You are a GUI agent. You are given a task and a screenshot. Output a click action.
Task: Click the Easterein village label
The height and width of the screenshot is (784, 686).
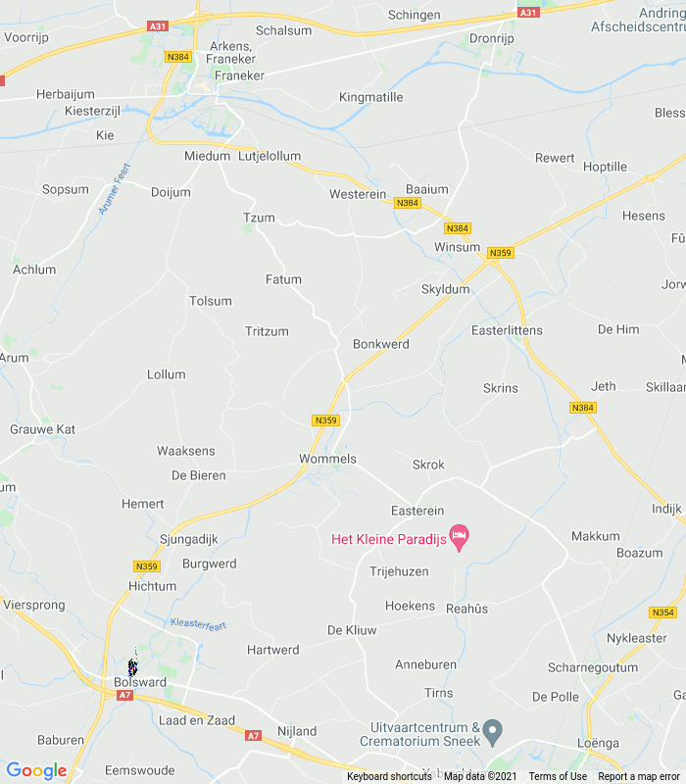(x=417, y=511)
